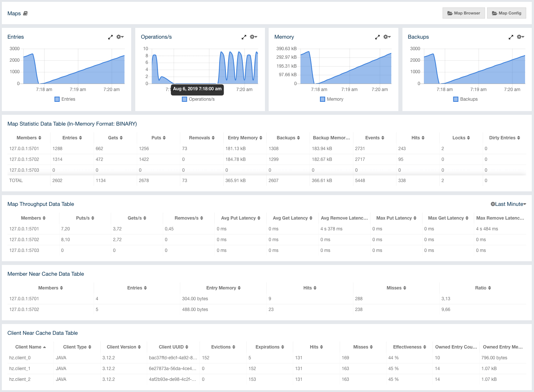This screenshot has width=534, height=392.
Task: Sort client table by Effectiveness
Action: coord(410,347)
